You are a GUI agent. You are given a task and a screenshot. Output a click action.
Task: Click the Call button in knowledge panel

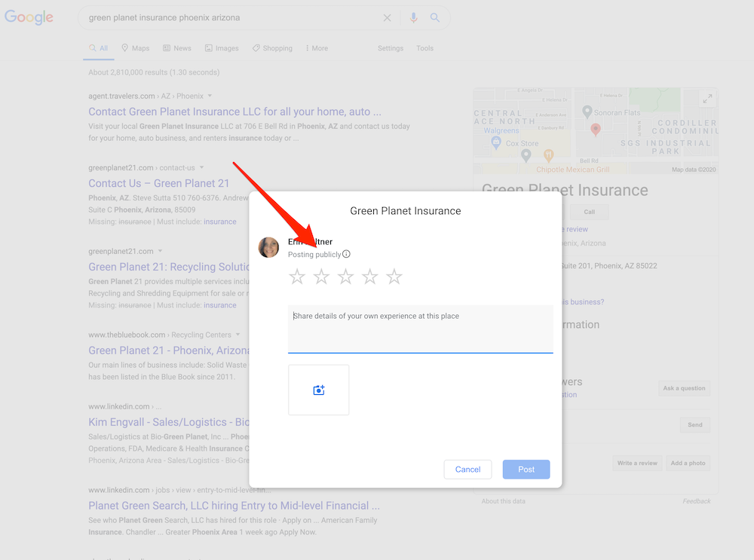pos(589,212)
